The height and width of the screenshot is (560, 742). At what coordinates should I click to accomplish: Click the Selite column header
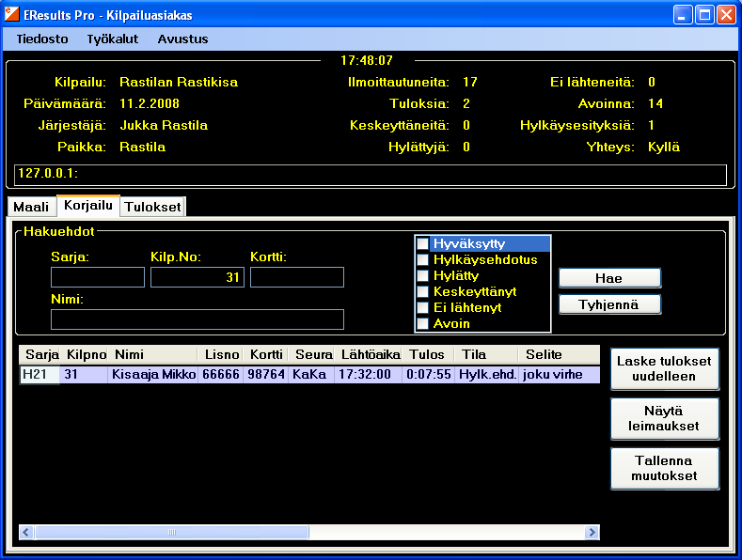click(x=560, y=354)
